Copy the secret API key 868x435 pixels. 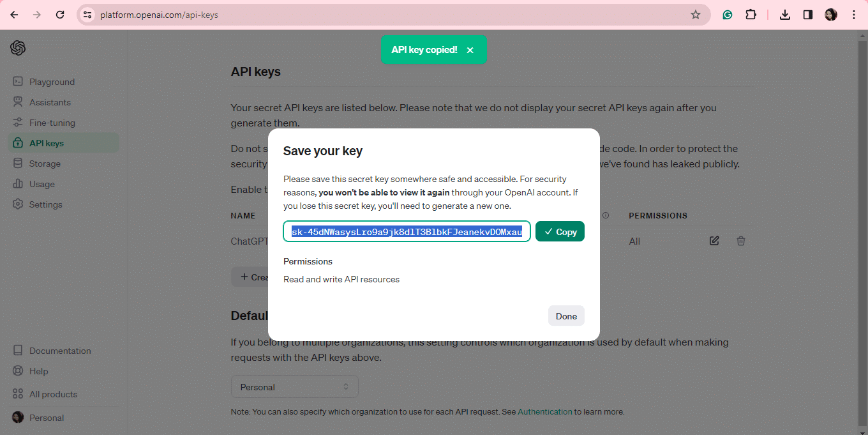coord(560,231)
